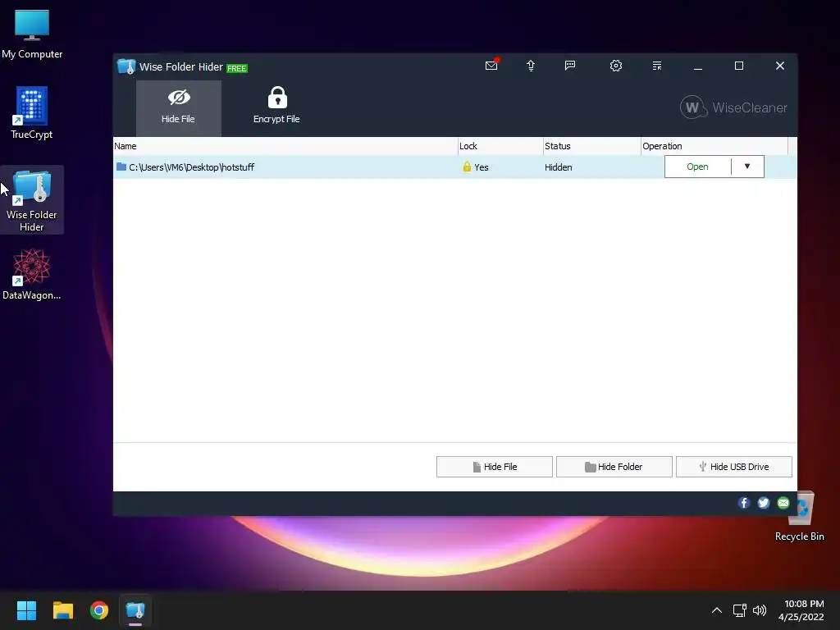Select the Recycle Bin desktop icon
840x630 pixels.
click(800, 517)
